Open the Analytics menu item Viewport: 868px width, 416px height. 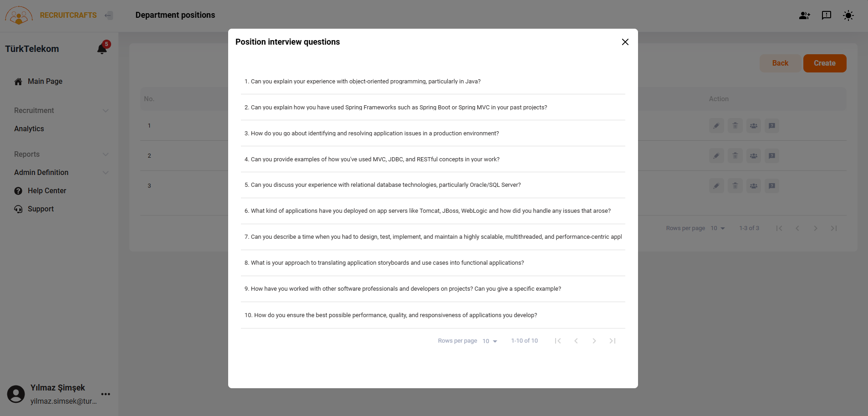pos(29,129)
